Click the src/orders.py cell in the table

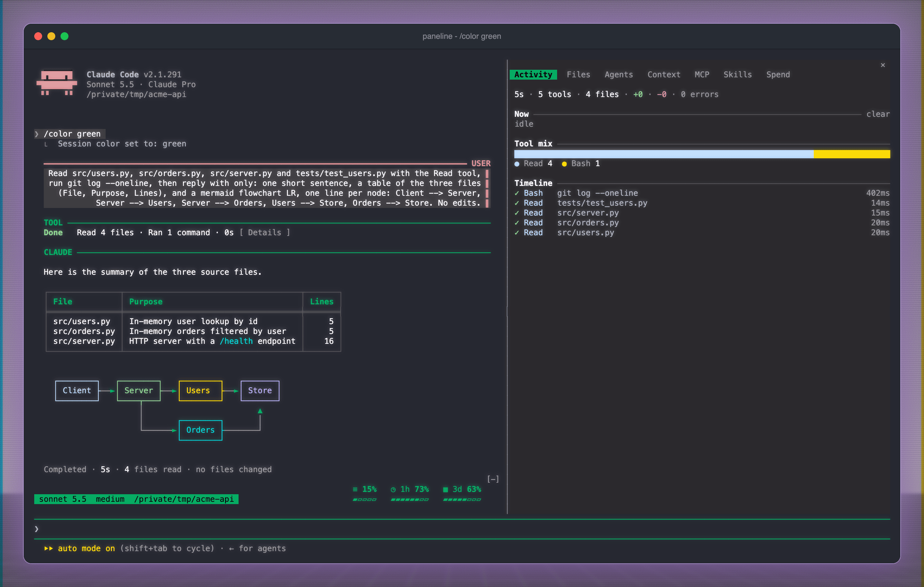point(84,331)
